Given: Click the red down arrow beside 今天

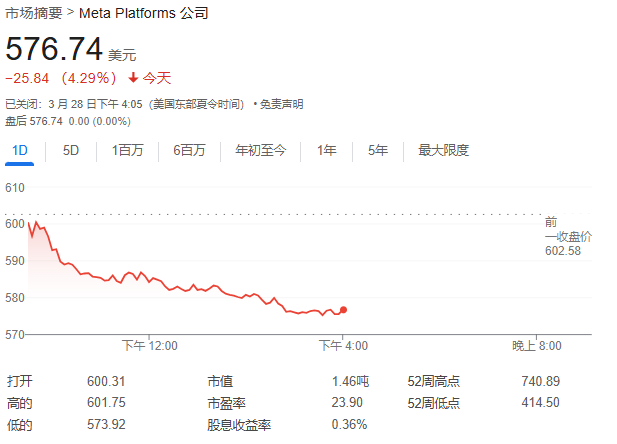Looking at the screenshot, I should 133,77.
